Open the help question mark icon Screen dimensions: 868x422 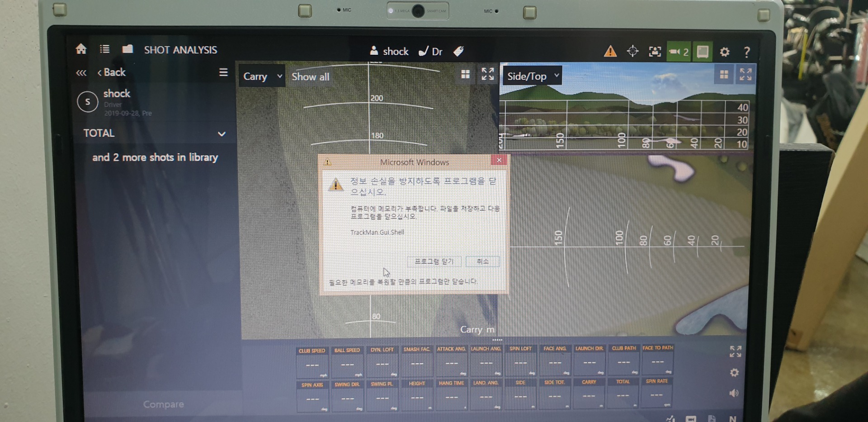tap(747, 52)
